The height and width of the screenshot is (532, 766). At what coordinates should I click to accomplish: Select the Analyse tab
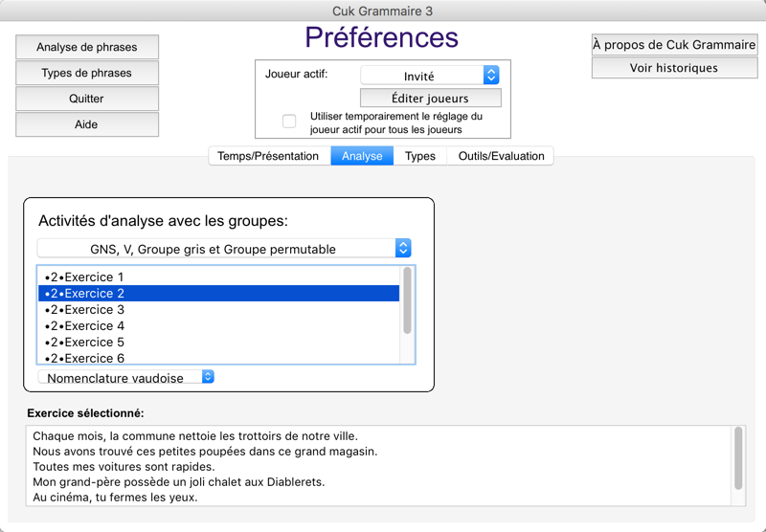[362, 156]
